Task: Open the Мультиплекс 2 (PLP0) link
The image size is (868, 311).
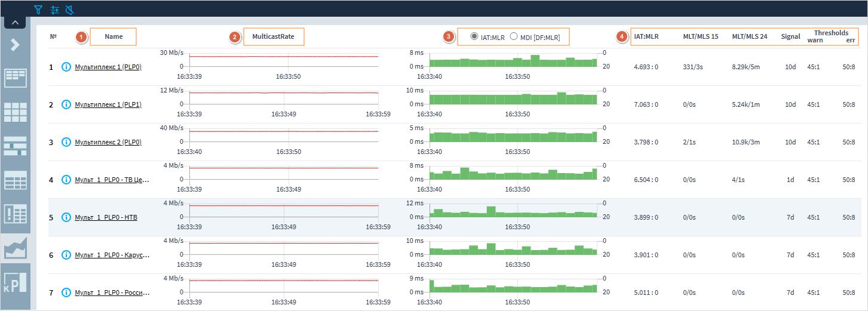Action: point(108,142)
